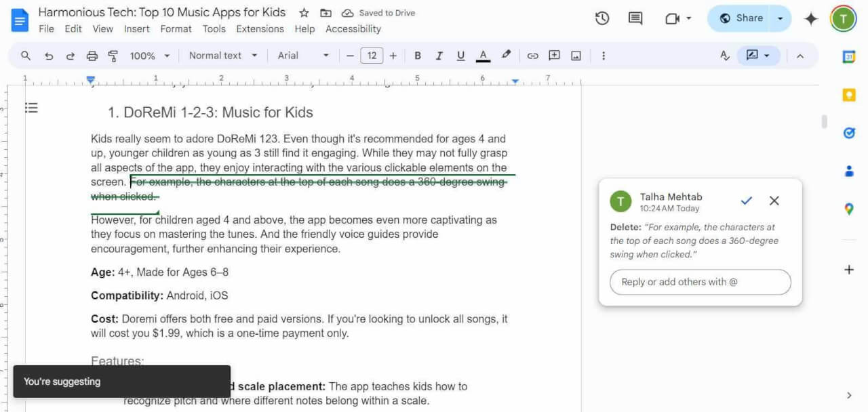The height and width of the screenshot is (412, 868).
Task: Open the Insert link tool
Action: pyautogui.click(x=532, y=56)
